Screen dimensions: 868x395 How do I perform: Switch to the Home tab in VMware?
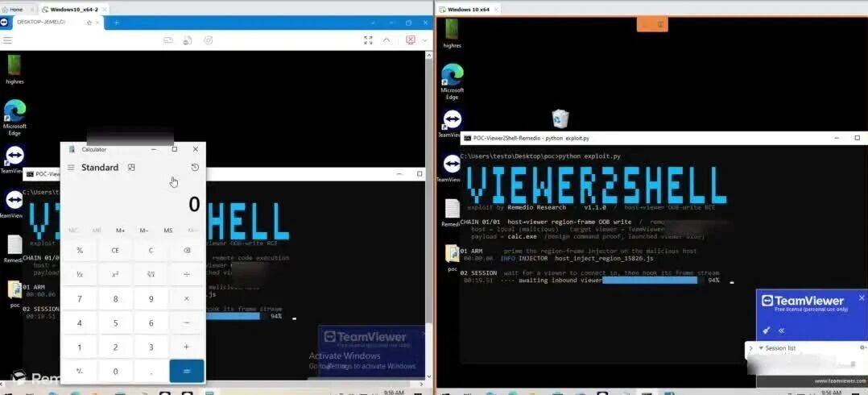13,10
